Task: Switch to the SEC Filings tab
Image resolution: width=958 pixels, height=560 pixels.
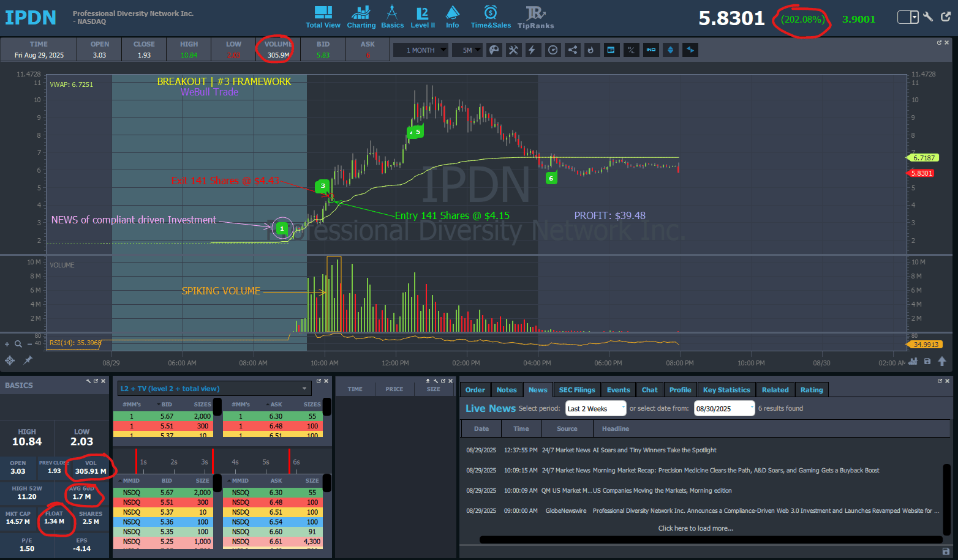Action: coord(577,390)
